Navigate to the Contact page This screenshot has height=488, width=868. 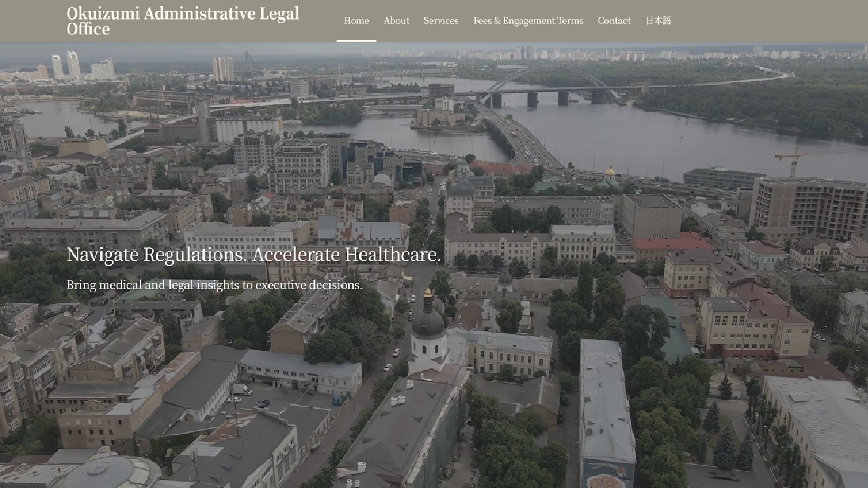click(614, 21)
